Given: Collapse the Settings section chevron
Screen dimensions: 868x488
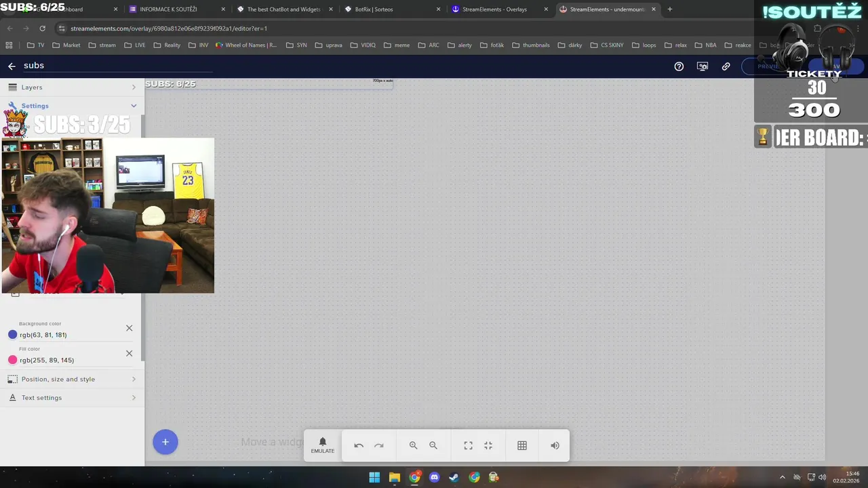Looking at the screenshot, I should 134,106.
